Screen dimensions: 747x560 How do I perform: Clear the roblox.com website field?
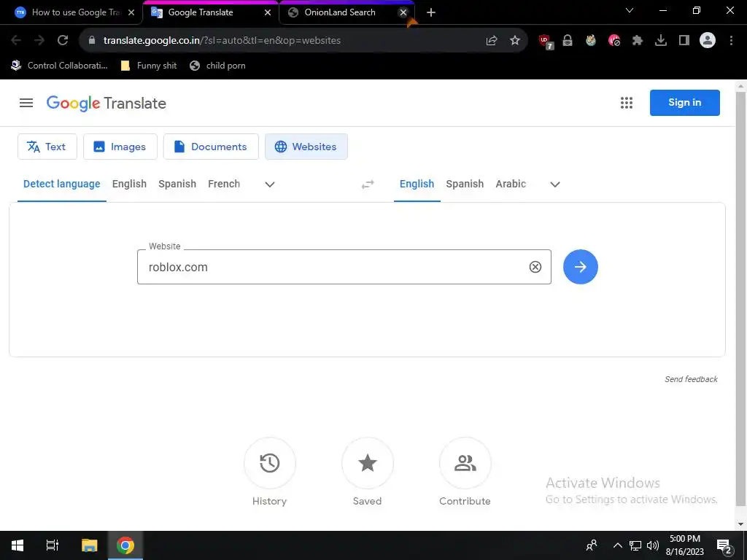pyautogui.click(x=535, y=267)
